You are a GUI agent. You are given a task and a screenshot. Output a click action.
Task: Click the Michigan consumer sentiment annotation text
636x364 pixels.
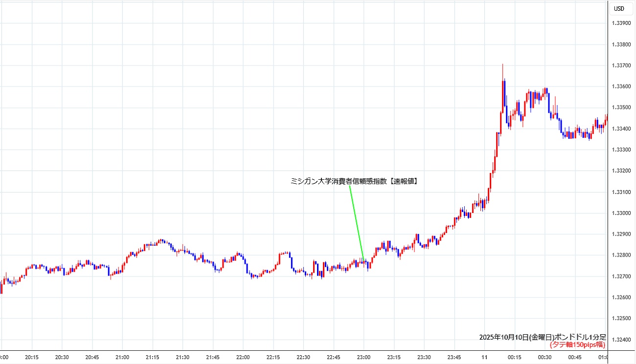[x=357, y=181]
